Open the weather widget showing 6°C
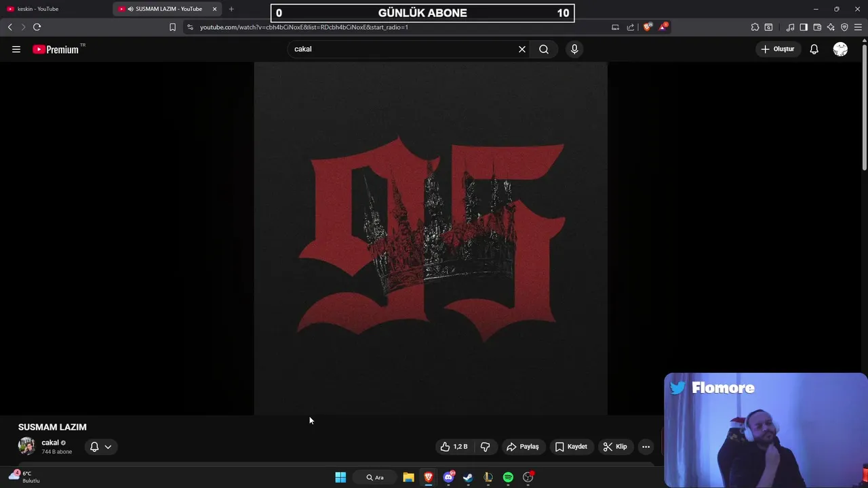This screenshot has height=488, width=868. click(23, 476)
